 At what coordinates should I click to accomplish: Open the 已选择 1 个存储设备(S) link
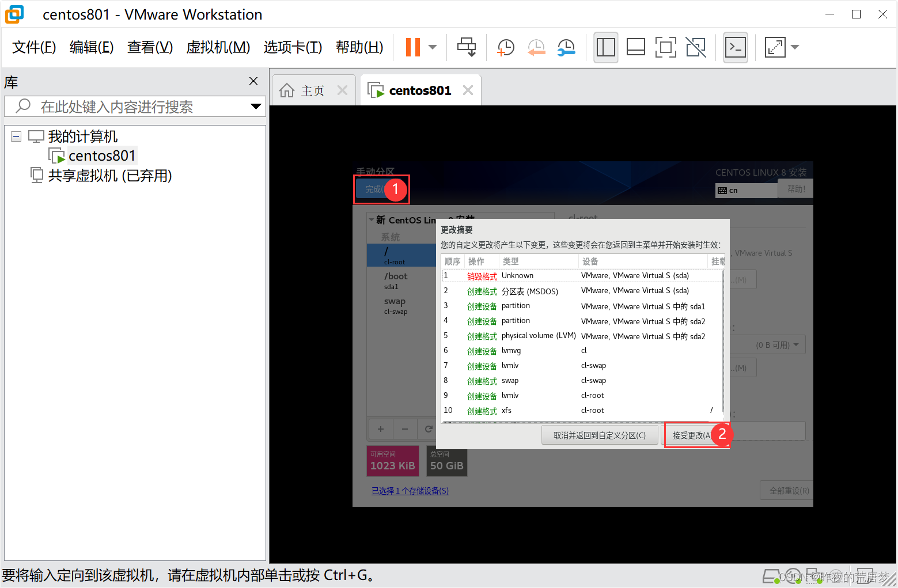410,491
